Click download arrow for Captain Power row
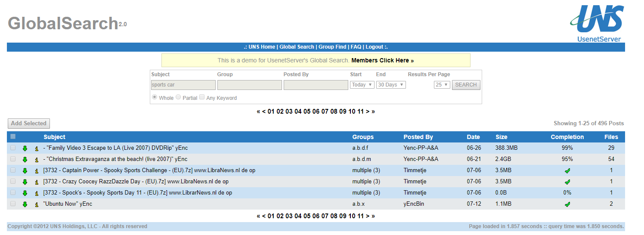Image resolution: width=644 pixels, height=235 pixels. [25, 170]
